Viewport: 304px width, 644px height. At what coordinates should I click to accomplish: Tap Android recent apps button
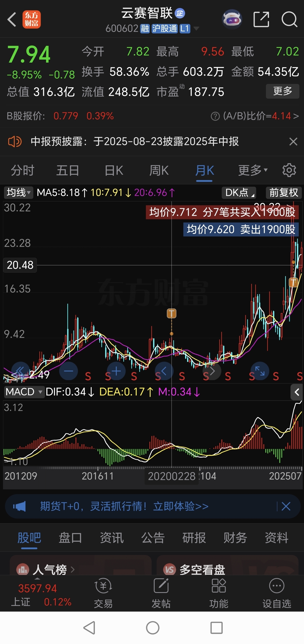click(x=216, y=628)
